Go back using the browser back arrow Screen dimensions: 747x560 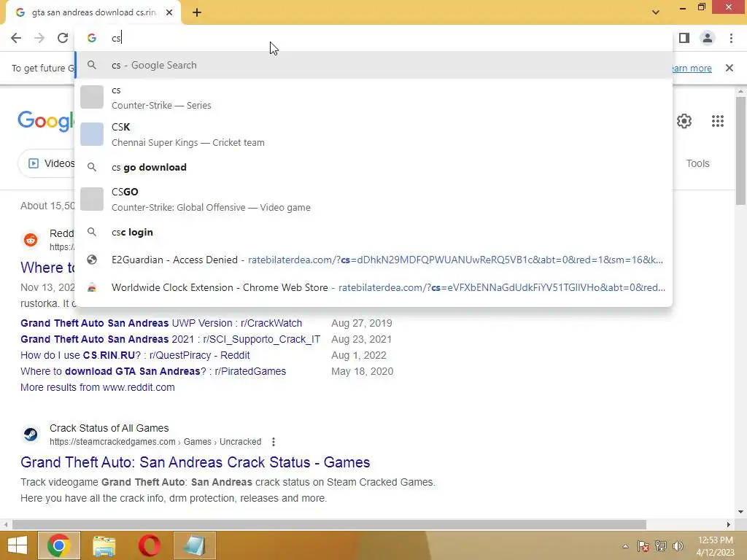pos(16,38)
